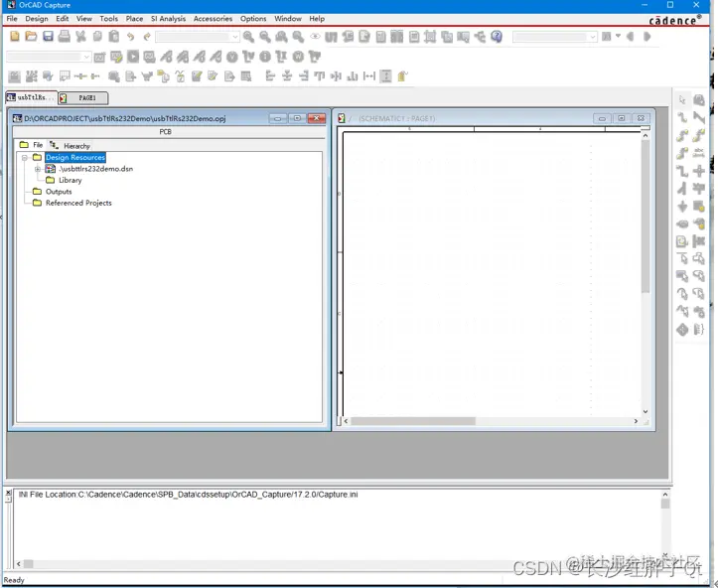Click the Open folder toolbar icon
The height and width of the screenshot is (588, 718).
31,36
